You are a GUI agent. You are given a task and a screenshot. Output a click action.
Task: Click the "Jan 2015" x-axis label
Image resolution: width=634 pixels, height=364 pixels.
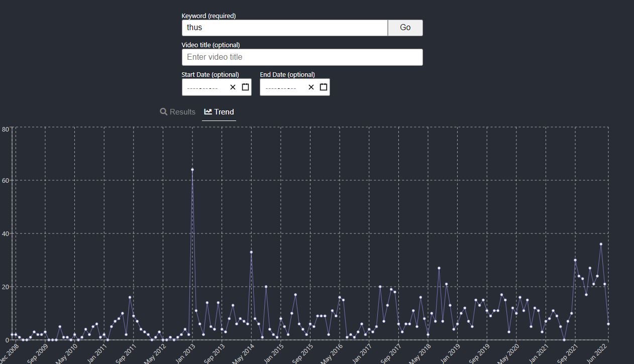click(x=273, y=353)
